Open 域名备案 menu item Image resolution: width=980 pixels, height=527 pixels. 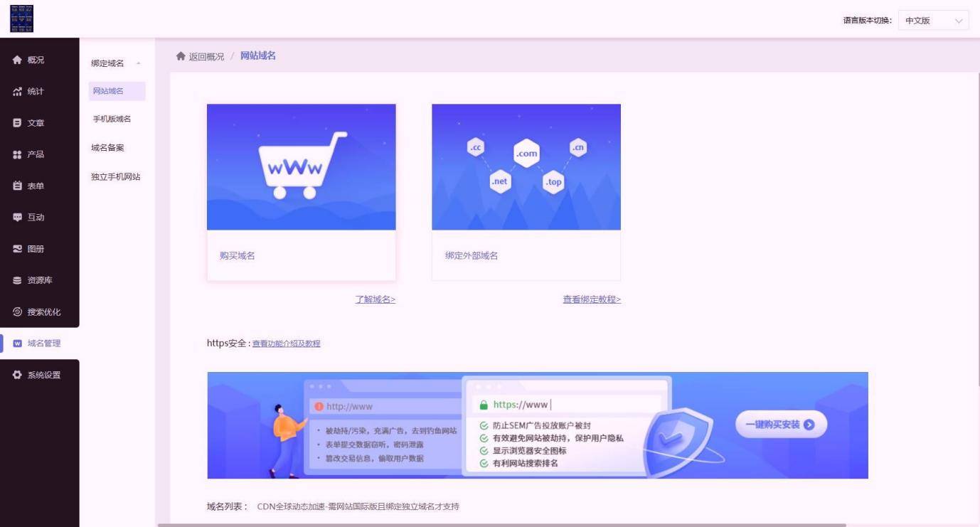pos(107,148)
